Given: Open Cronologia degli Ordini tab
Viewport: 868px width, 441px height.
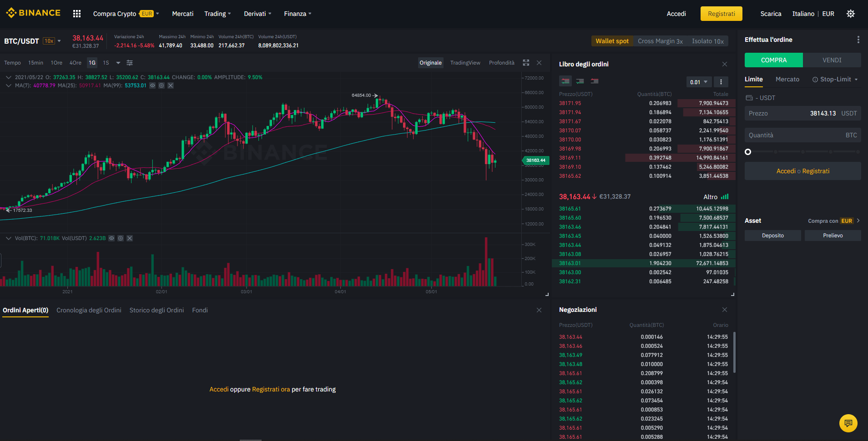Looking at the screenshot, I should (x=89, y=310).
